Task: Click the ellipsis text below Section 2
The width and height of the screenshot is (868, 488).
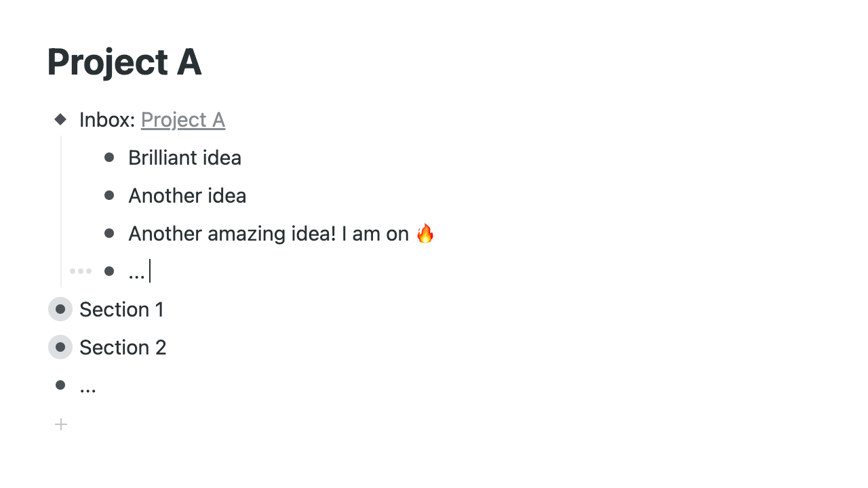Action: pyautogui.click(x=87, y=386)
